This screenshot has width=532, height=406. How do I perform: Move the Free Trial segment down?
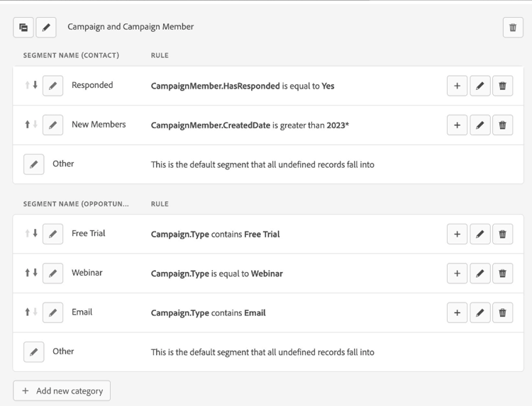point(35,233)
